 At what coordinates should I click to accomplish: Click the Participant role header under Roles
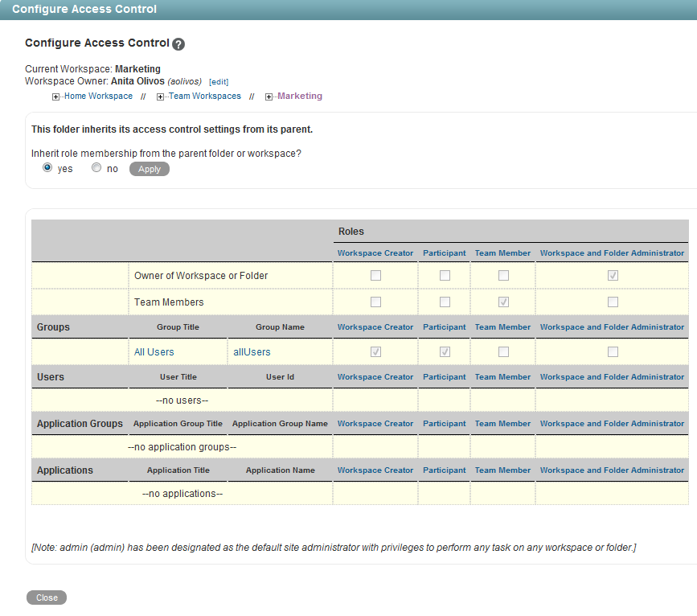coord(445,253)
